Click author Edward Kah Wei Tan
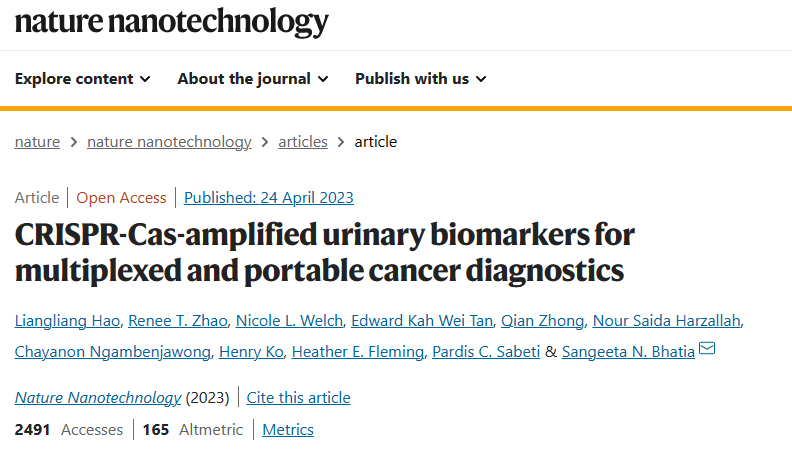The image size is (792, 460). (x=422, y=321)
